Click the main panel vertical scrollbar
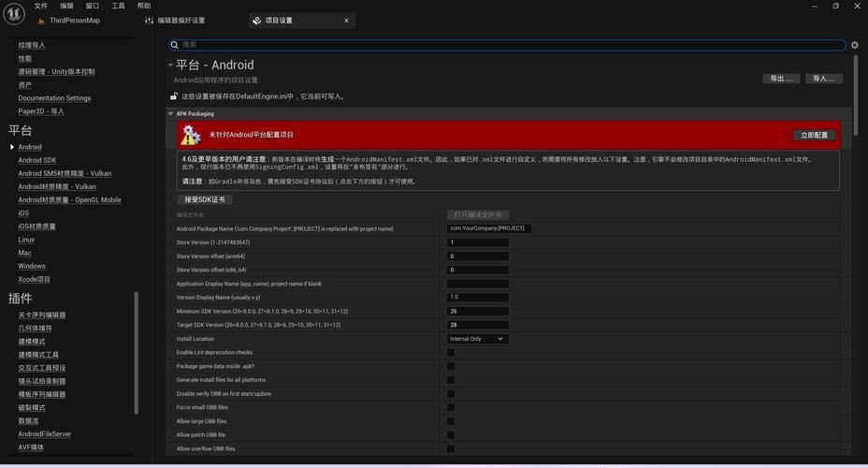This screenshot has width=868, height=468. point(856,95)
